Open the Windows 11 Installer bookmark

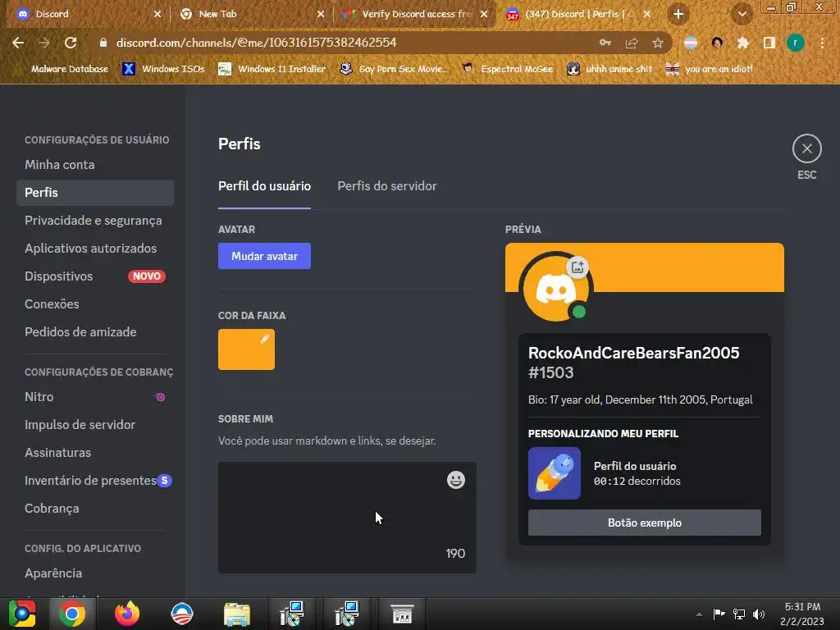click(272, 69)
